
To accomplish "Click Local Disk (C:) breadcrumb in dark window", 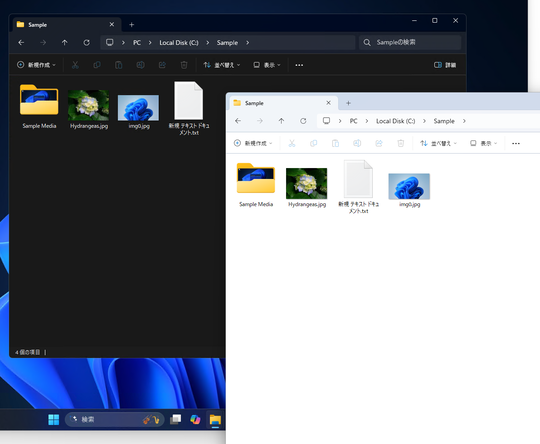I will point(179,43).
